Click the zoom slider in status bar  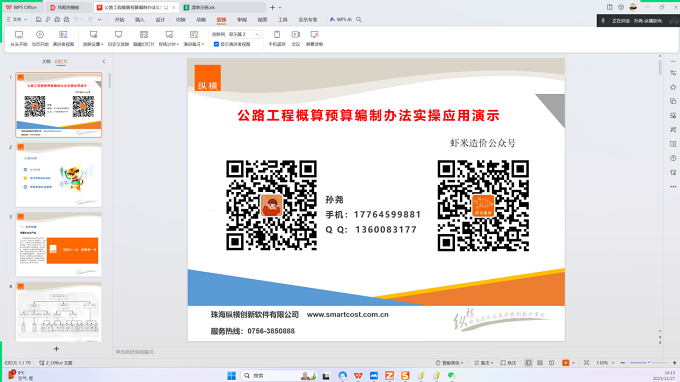point(648,362)
